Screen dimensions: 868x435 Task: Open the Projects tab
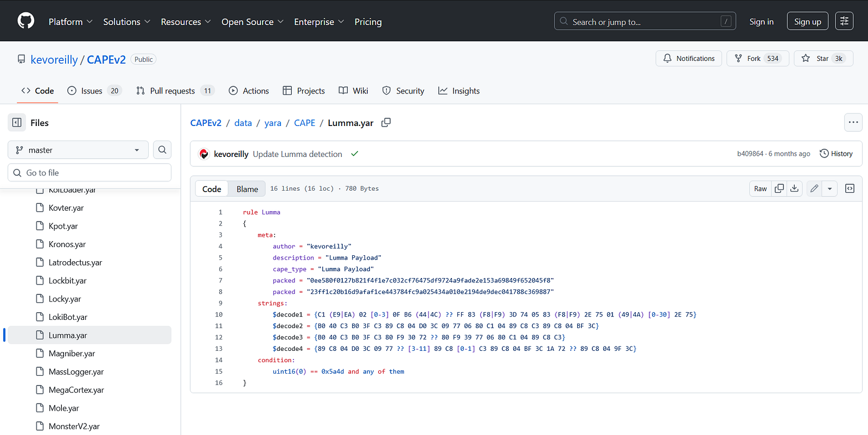pyautogui.click(x=304, y=91)
